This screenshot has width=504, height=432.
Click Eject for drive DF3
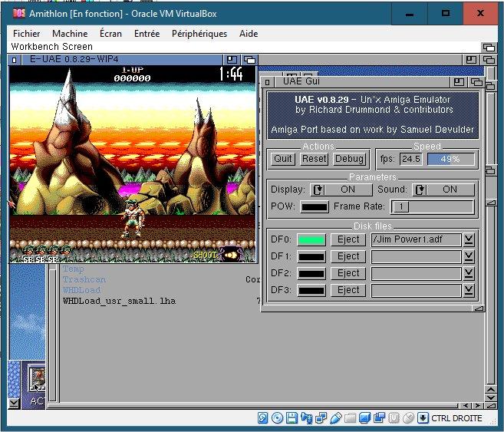click(x=348, y=290)
